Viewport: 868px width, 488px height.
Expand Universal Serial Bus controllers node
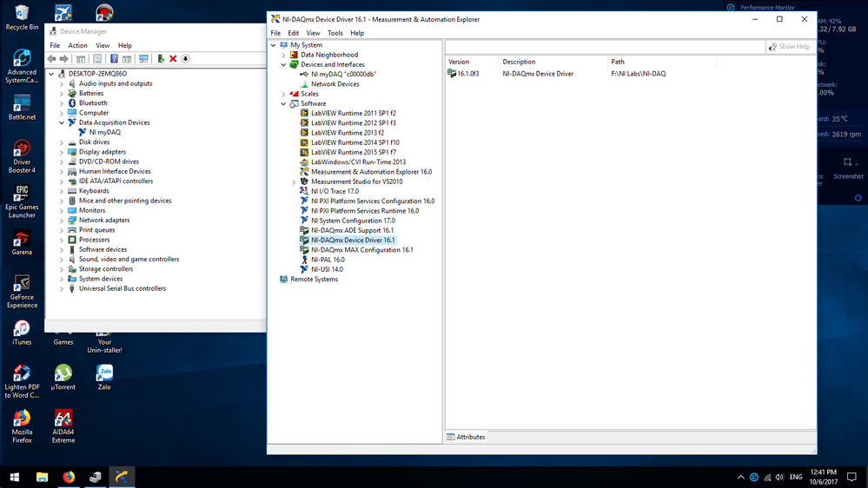[62, 289]
